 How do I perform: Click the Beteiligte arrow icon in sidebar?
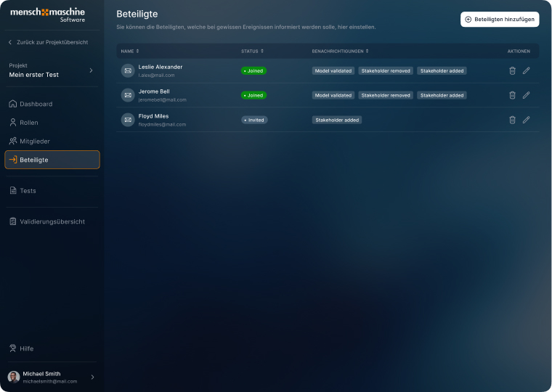(12, 160)
